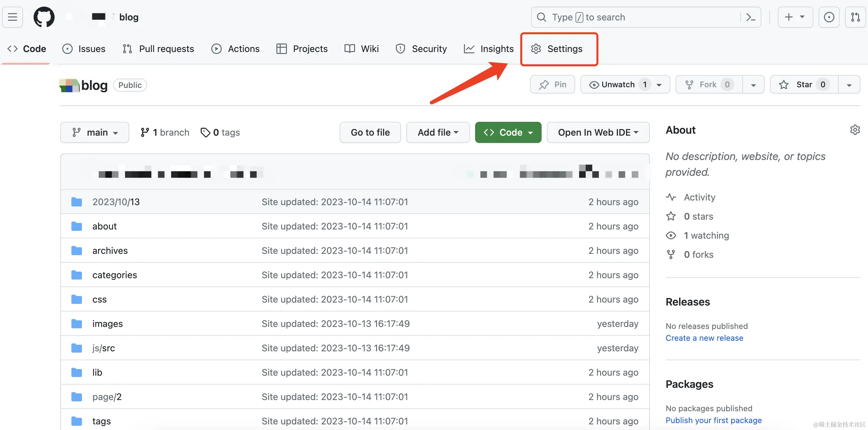Edit About details with gear icon
The width and height of the screenshot is (868, 430).
[x=855, y=130]
